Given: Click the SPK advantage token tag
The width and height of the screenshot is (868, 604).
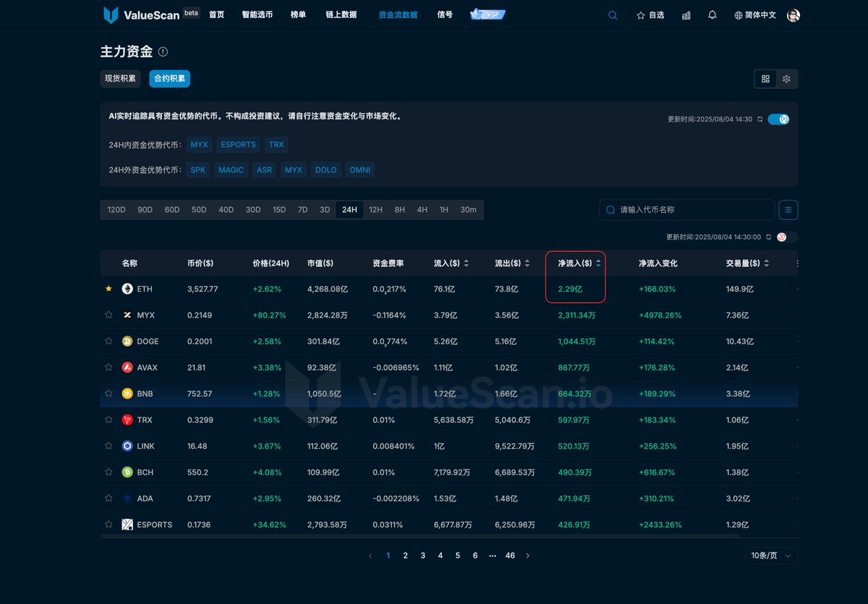Looking at the screenshot, I should [x=198, y=170].
